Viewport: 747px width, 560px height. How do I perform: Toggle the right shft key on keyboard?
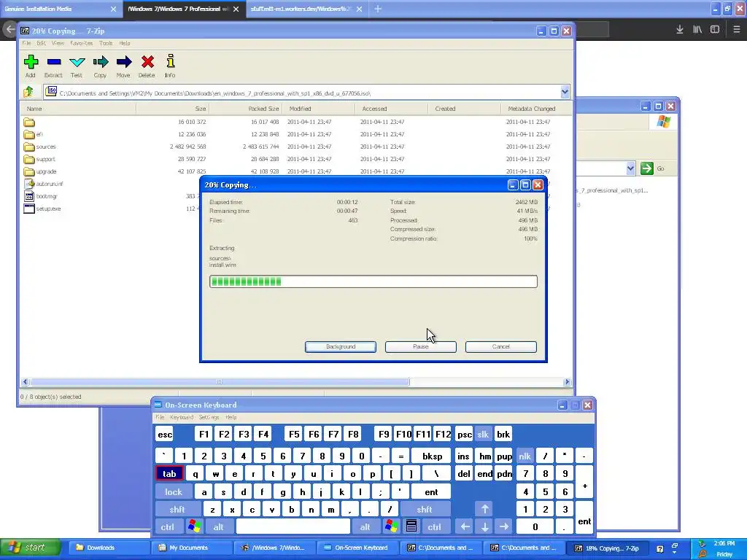click(x=425, y=509)
